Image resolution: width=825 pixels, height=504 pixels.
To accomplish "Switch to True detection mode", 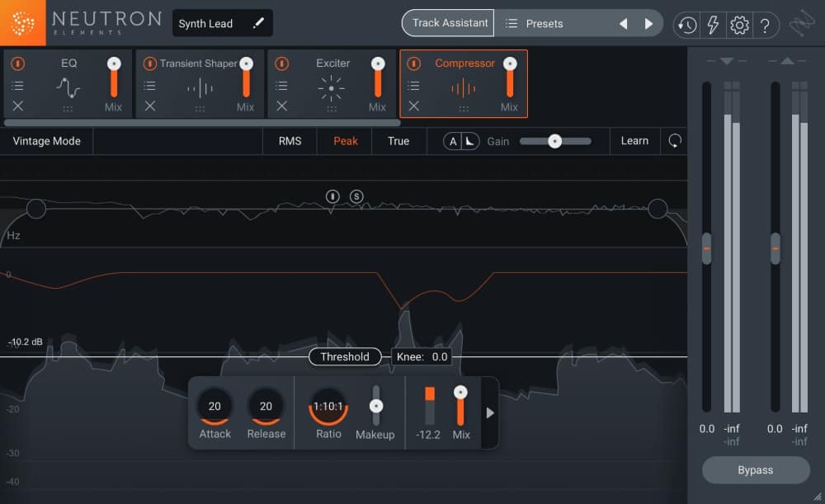I will click(x=398, y=141).
